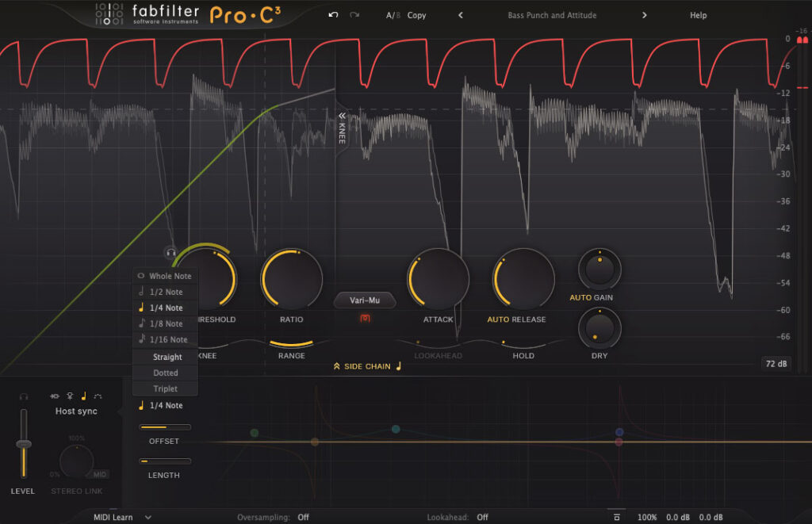Choose 1/4 Note in the popup list
Image resolution: width=812 pixels, height=524 pixels.
pos(165,308)
